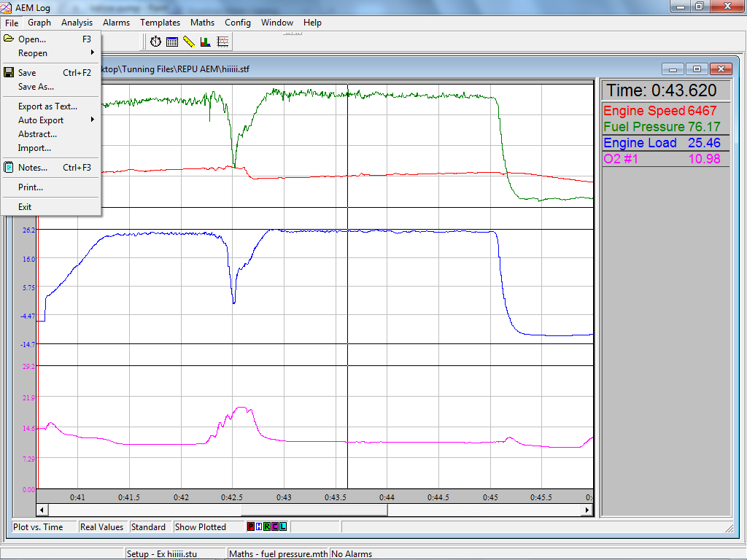The width and height of the screenshot is (747, 560).
Task: Open the Window menu
Action: point(276,23)
